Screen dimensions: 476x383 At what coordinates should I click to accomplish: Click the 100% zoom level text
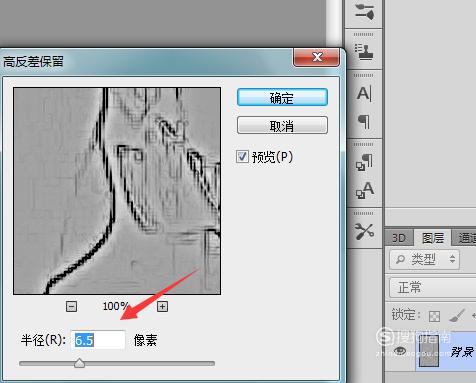point(116,306)
